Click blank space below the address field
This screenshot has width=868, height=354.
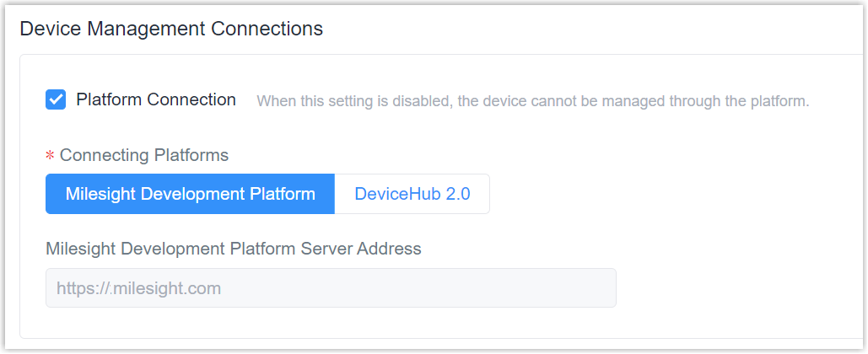[x=331, y=323]
